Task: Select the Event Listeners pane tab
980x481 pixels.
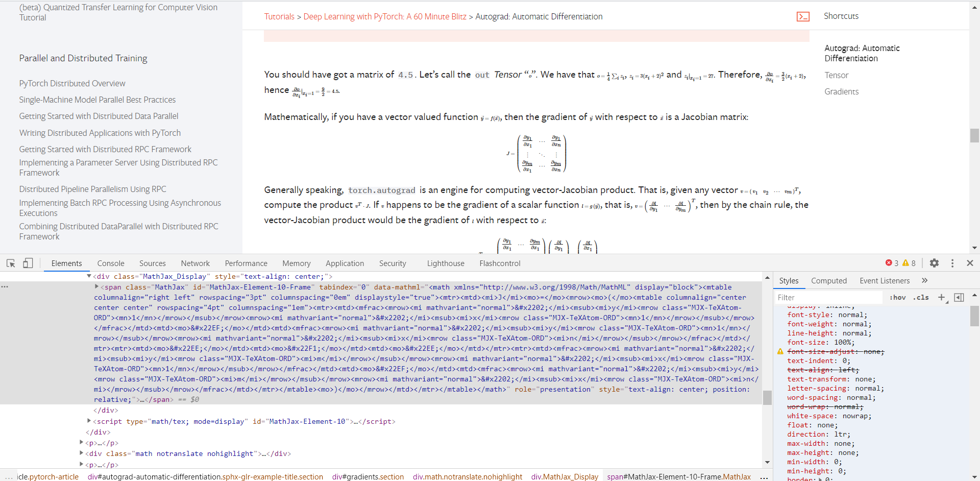Action: pyautogui.click(x=885, y=280)
